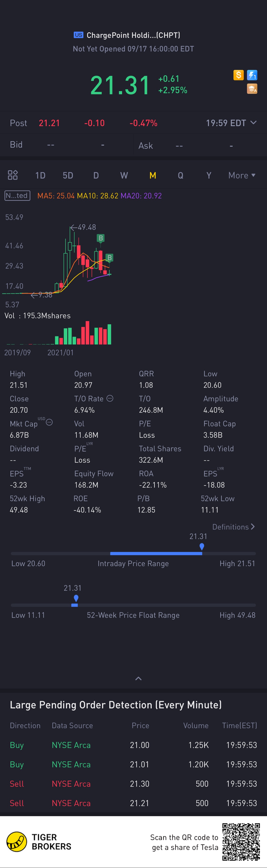This screenshot has height=868, width=267.
Task: Tap the 52-Week Price range marker
Action: [x=76, y=598]
